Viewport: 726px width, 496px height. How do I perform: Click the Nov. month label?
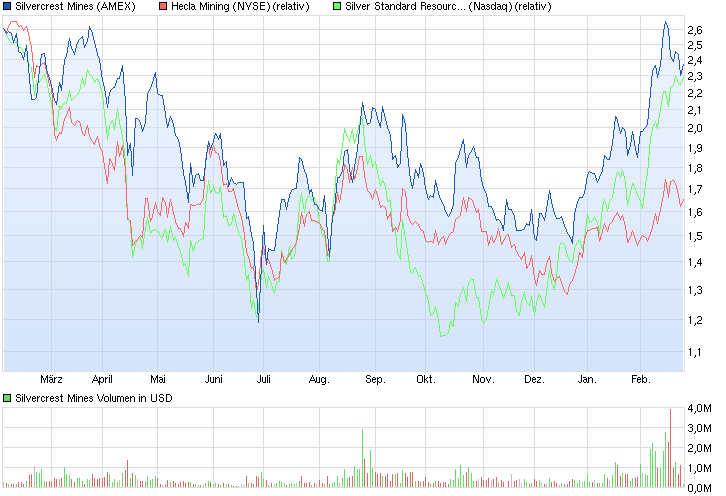coord(483,380)
